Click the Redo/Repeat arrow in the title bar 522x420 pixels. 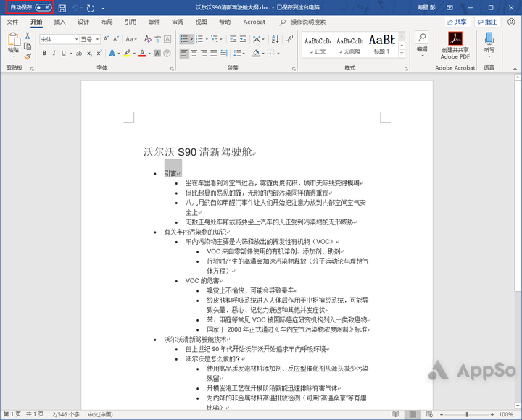click(x=90, y=8)
